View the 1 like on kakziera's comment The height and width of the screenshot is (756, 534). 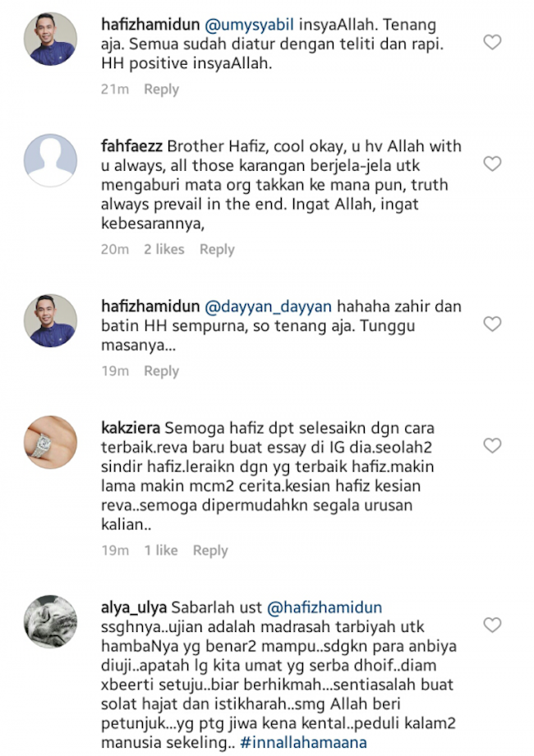[x=161, y=550]
